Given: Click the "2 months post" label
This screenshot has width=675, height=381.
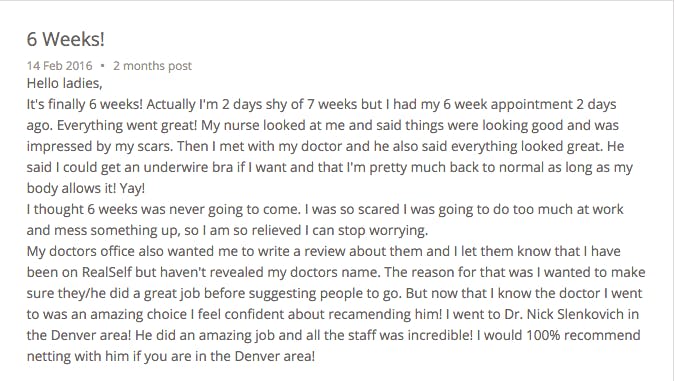Looking at the screenshot, I should point(152,66).
